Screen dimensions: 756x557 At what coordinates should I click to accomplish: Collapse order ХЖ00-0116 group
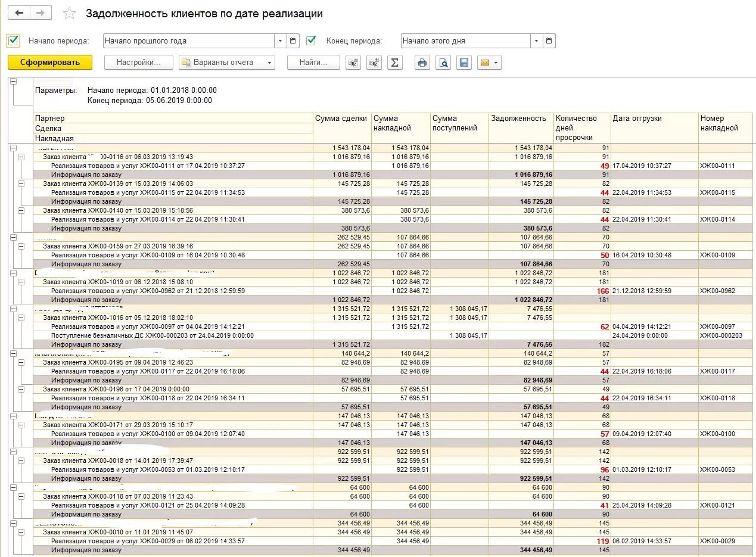click(21, 157)
